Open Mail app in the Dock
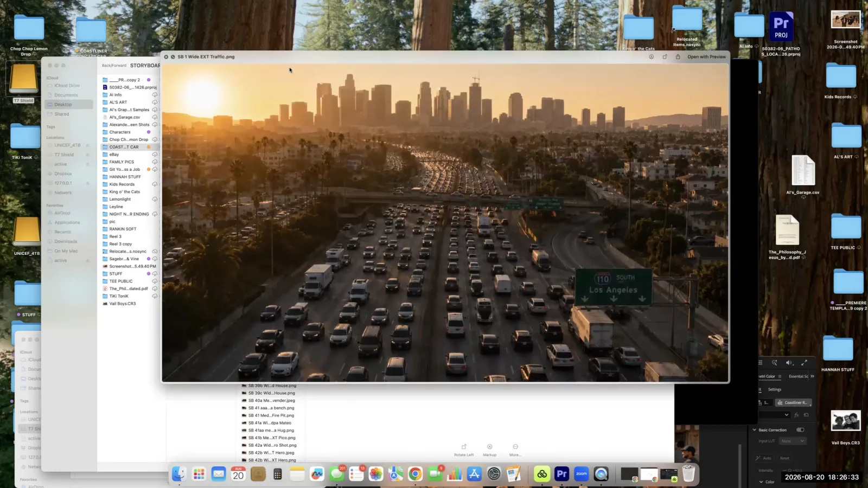Viewport: 868px width, 488px height. click(219, 474)
